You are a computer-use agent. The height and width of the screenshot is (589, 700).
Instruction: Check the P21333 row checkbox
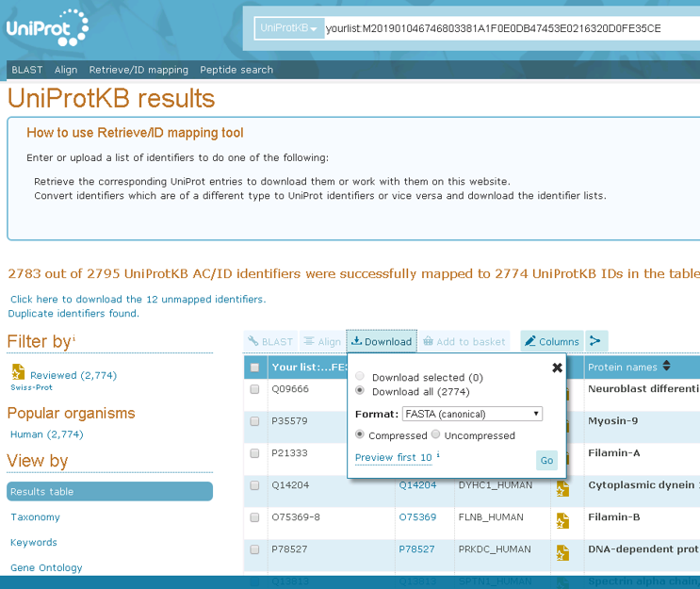click(255, 453)
